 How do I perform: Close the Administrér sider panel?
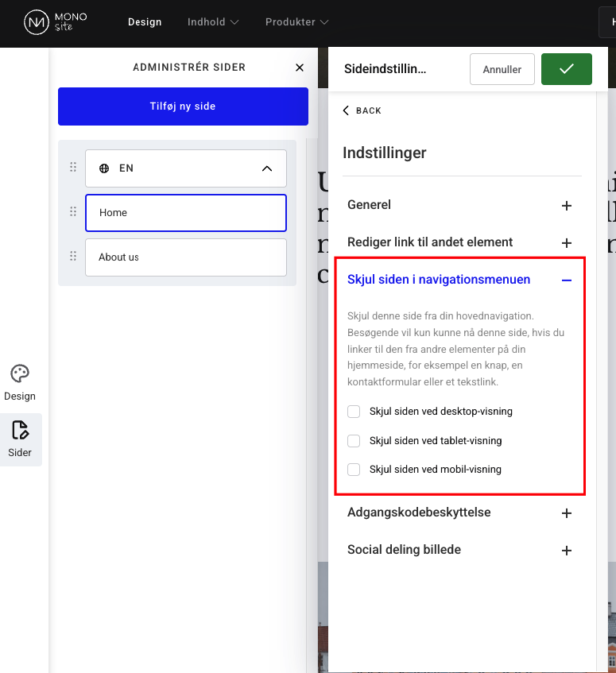point(300,68)
